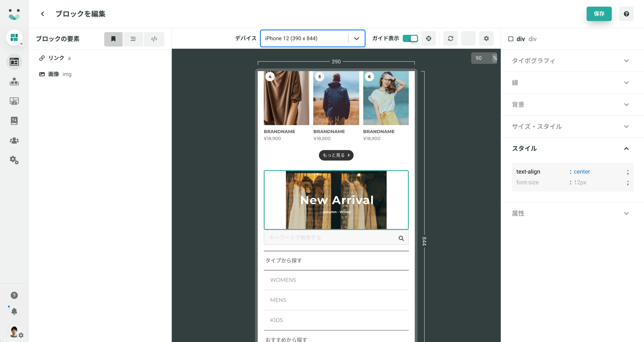Viewport: 644px width, 342px height.
Task: Click the crosshair target icon
Action: coord(429,39)
